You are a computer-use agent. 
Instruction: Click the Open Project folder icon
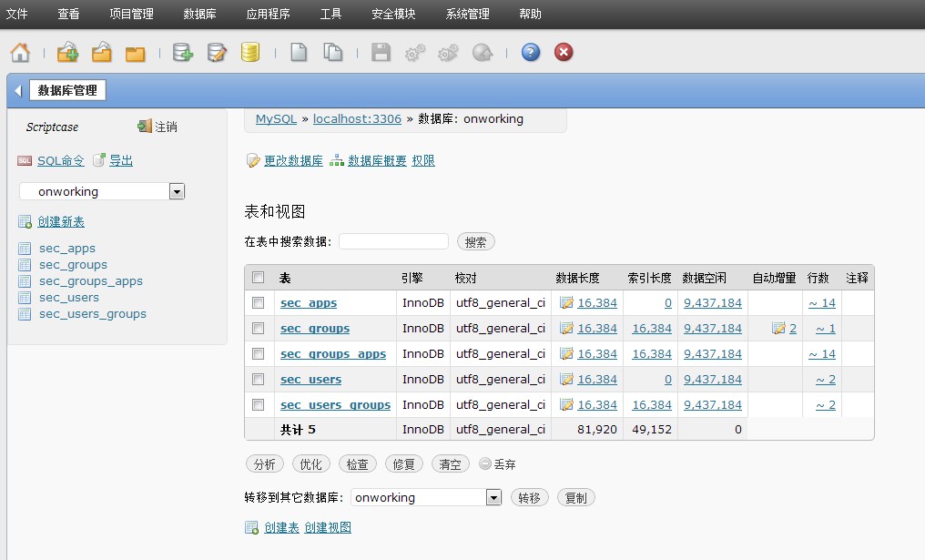pos(101,52)
